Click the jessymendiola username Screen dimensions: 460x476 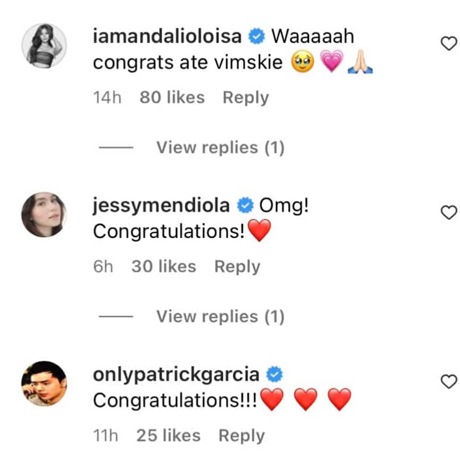pyautogui.click(x=161, y=205)
